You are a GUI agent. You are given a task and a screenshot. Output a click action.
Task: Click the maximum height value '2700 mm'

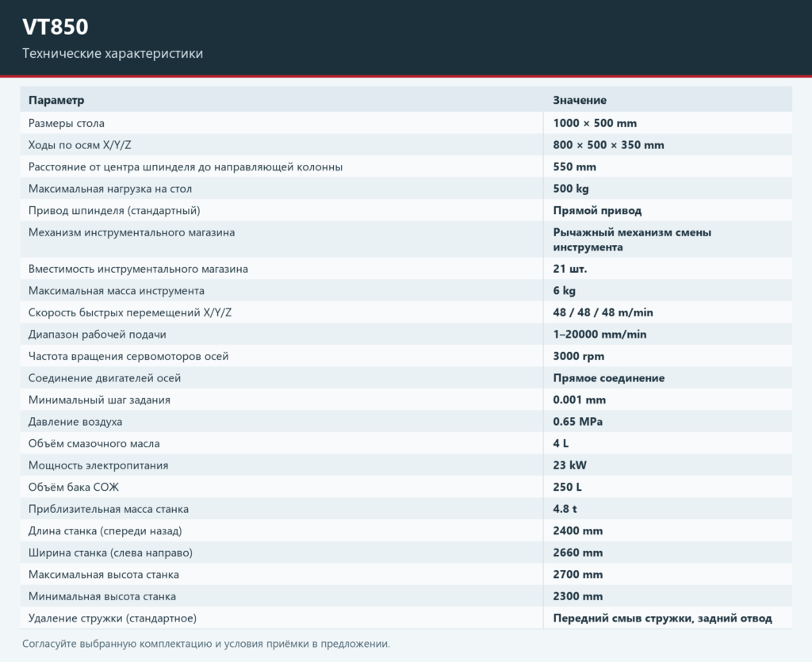click(578, 575)
